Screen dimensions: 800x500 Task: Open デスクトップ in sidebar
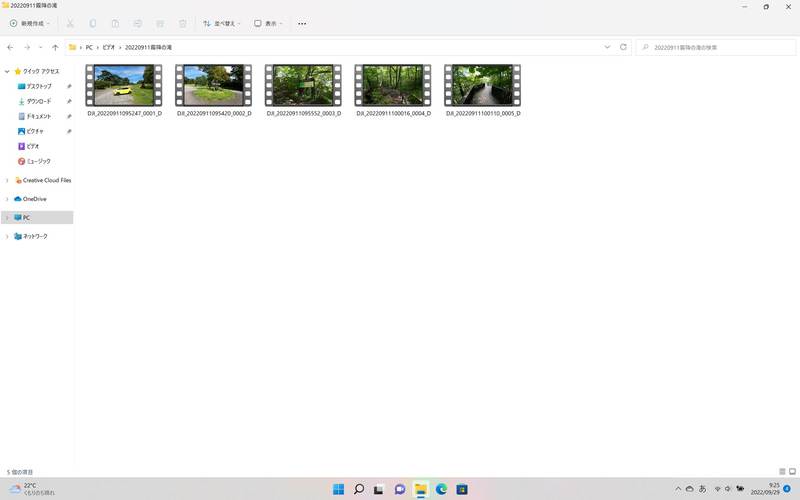[x=39, y=86]
